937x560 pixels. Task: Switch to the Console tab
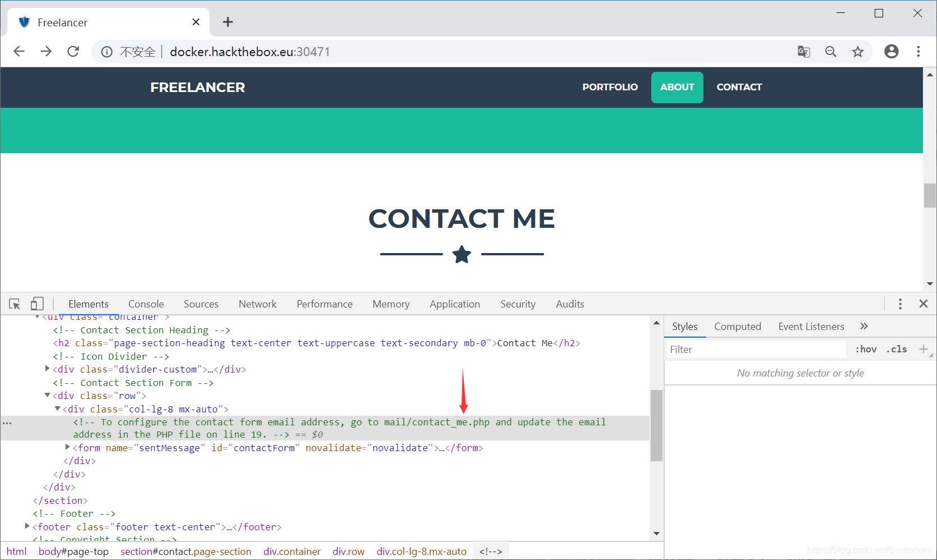(x=146, y=304)
